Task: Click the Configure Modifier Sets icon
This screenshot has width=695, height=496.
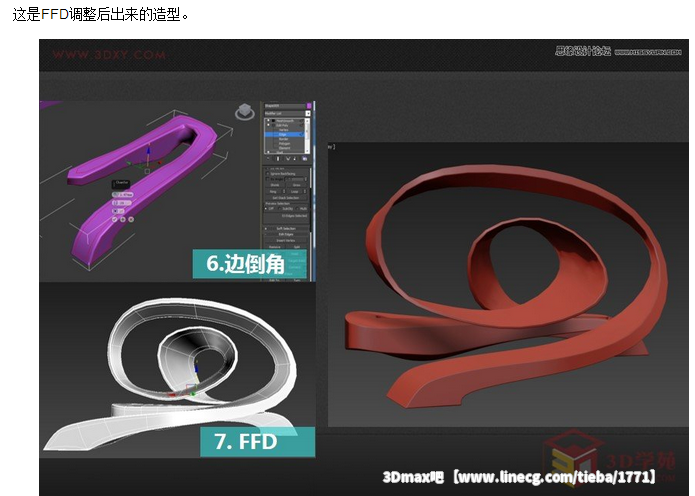Action: point(305,159)
